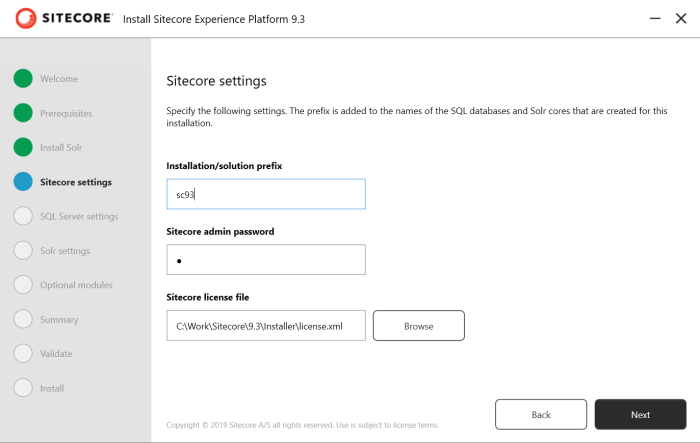Click the SQL Server settings step circle
Screen dimensions: 700x443
(x=23, y=216)
